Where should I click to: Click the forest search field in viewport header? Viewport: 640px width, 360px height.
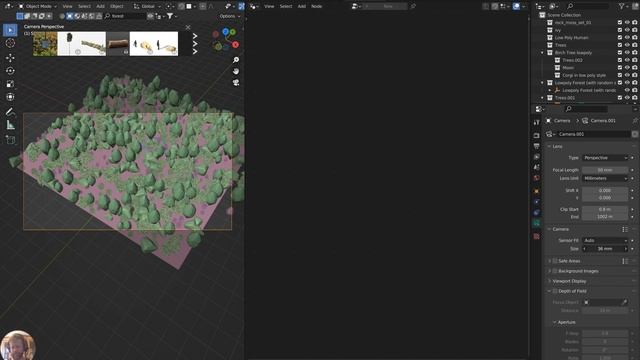(124, 16)
